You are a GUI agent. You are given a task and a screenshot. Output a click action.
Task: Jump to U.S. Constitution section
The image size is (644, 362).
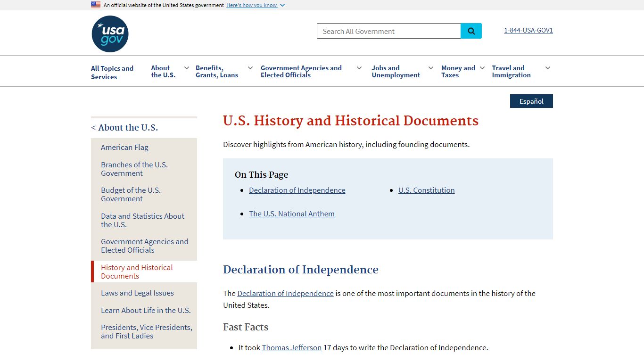coord(427,190)
